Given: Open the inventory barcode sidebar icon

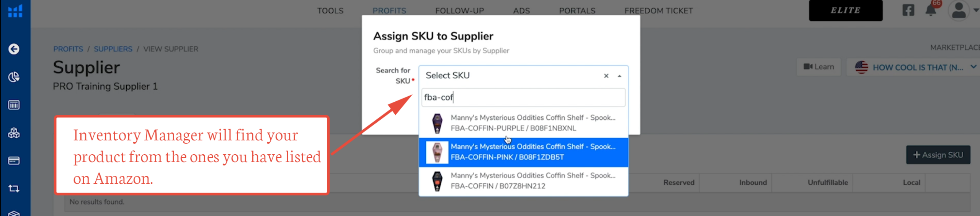Looking at the screenshot, I should coord(14,105).
